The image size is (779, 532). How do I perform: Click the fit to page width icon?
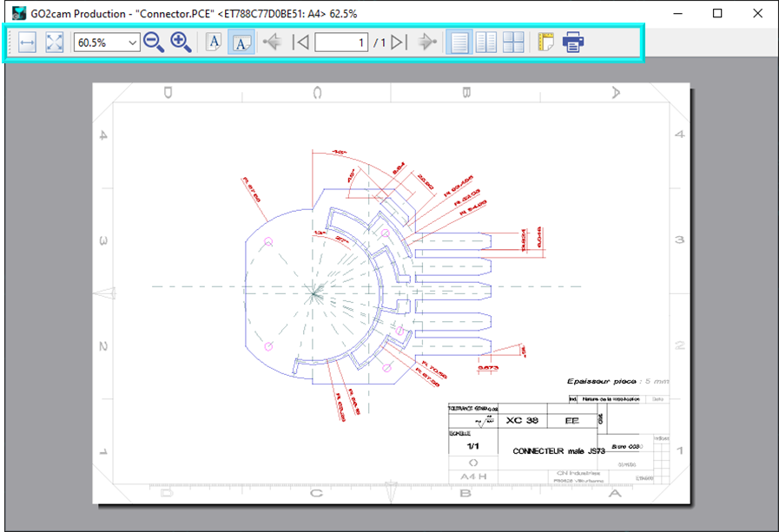pos(27,43)
